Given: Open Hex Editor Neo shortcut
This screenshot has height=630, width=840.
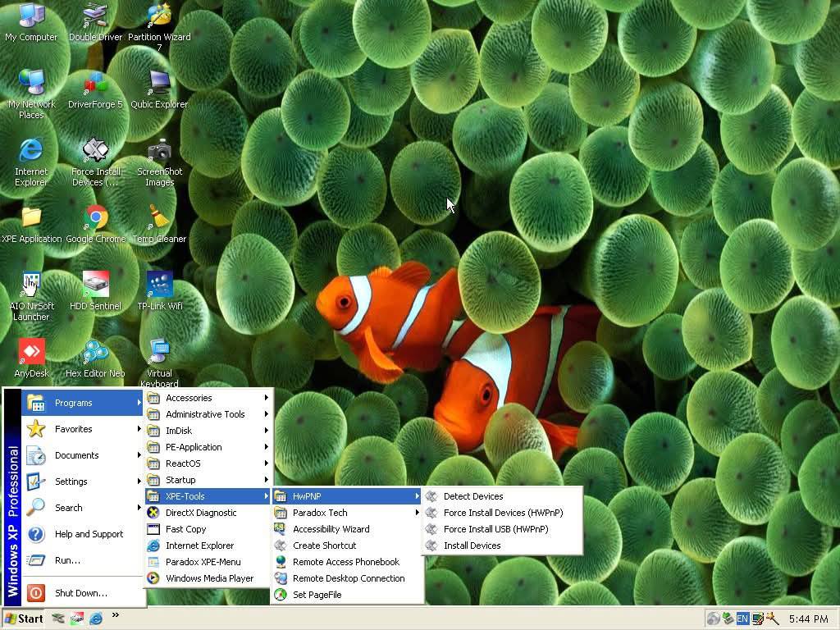Looking at the screenshot, I should point(95,358).
